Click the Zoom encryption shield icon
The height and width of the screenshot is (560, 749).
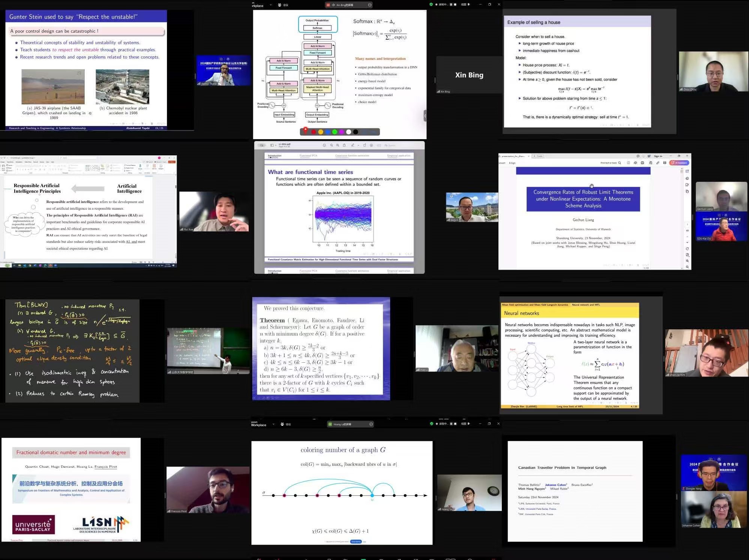431,5
